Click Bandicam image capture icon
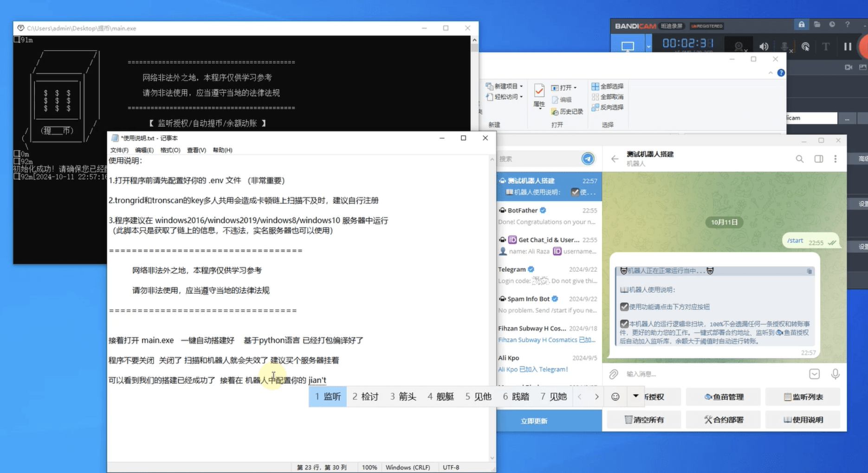The image size is (868, 473). (862, 67)
